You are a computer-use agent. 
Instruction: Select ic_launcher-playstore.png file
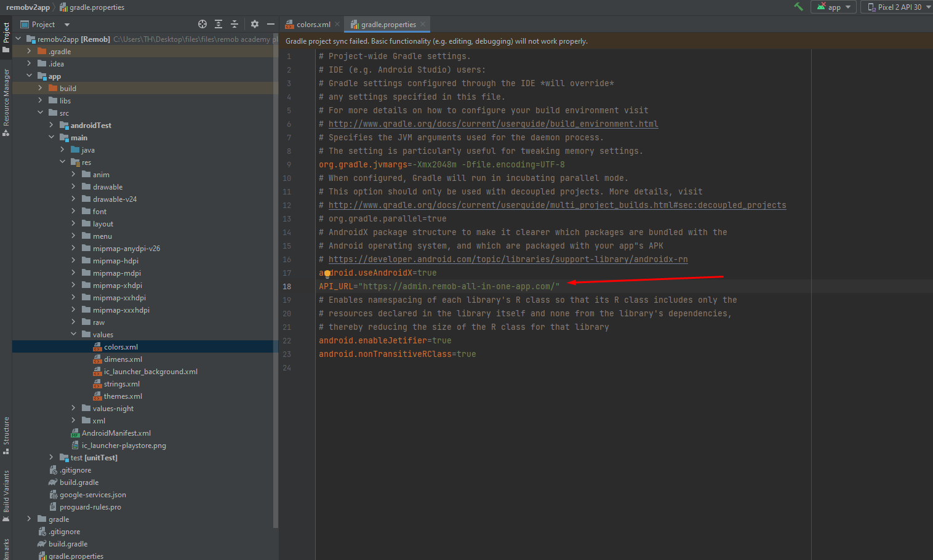click(124, 446)
